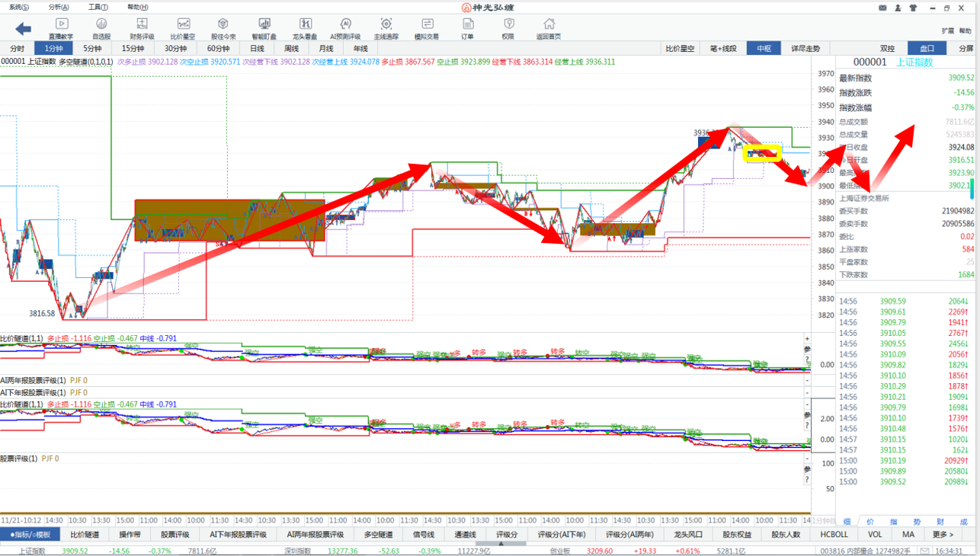Select the MACD-style VOL indicator button
Viewport: 980px width, 556px height.
pyautogui.click(x=875, y=535)
